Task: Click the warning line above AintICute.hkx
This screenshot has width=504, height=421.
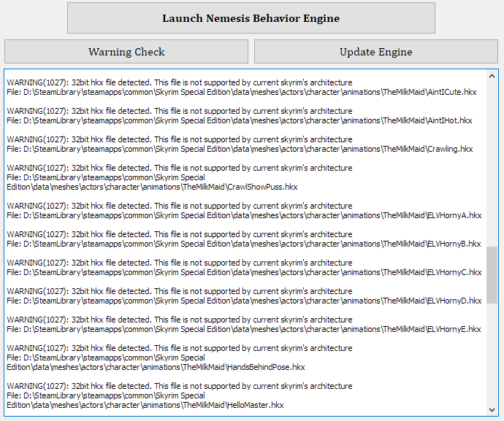Action: coord(180,82)
